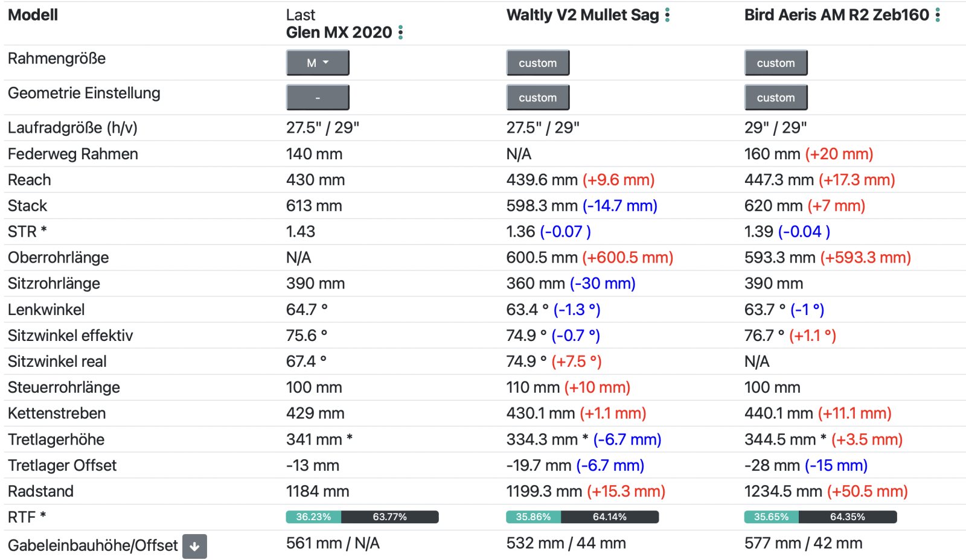Click Bird Aeris RTF 64.35% dark bar
966x560 pixels.
click(x=847, y=517)
